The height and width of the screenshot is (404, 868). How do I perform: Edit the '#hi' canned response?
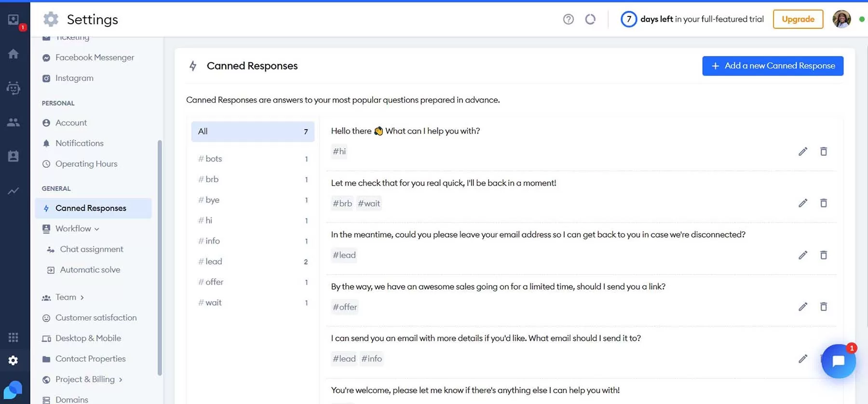pyautogui.click(x=802, y=151)
